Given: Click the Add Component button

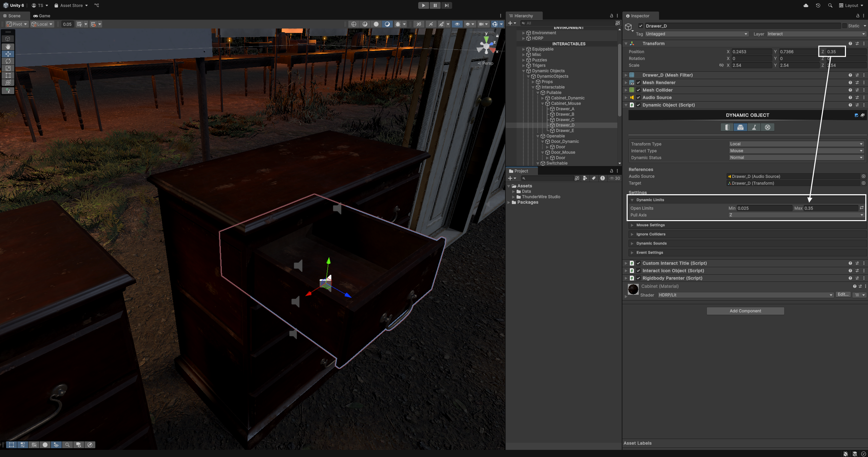Looking at the screenshot, I should click(x=745, y=311).
